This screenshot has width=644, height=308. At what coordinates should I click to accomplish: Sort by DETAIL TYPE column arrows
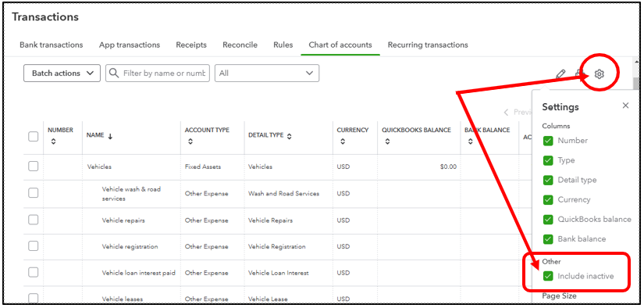pyautogui.click(x=289, y=137)
